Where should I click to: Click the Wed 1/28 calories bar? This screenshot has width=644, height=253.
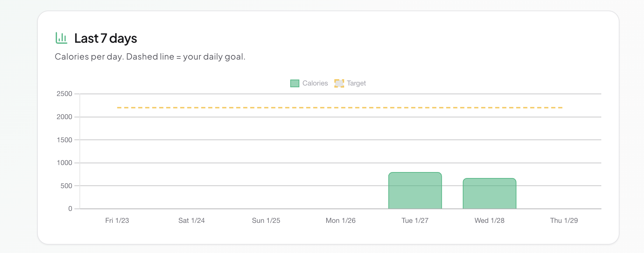[x=489, y=194]
